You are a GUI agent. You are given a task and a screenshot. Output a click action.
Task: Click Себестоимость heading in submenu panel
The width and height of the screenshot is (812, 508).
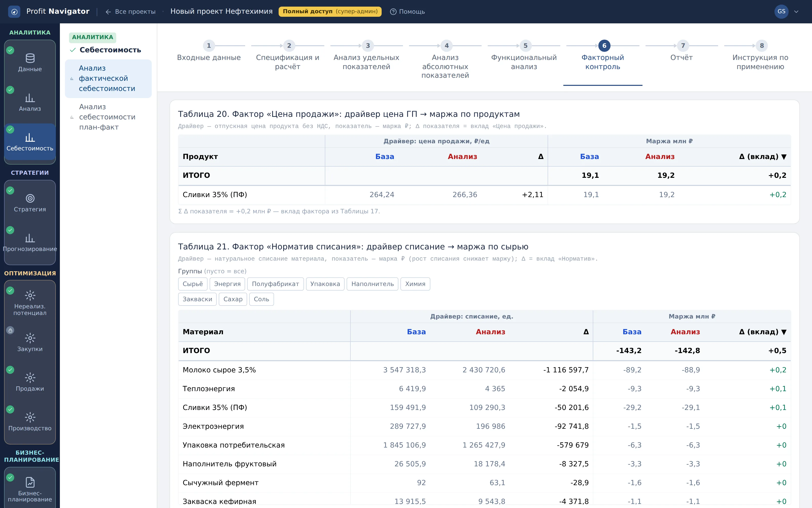pos(110,50)
